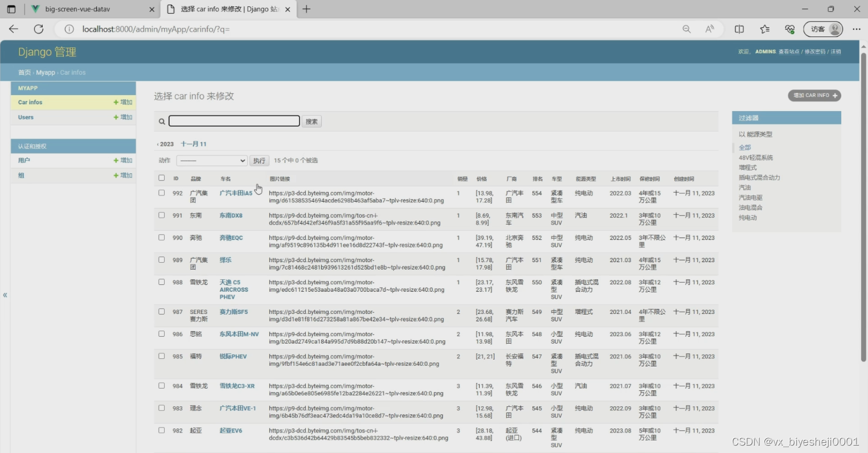Click the search magnifier icon
This screenshot has width=868, height=453.
pos(162,121)
